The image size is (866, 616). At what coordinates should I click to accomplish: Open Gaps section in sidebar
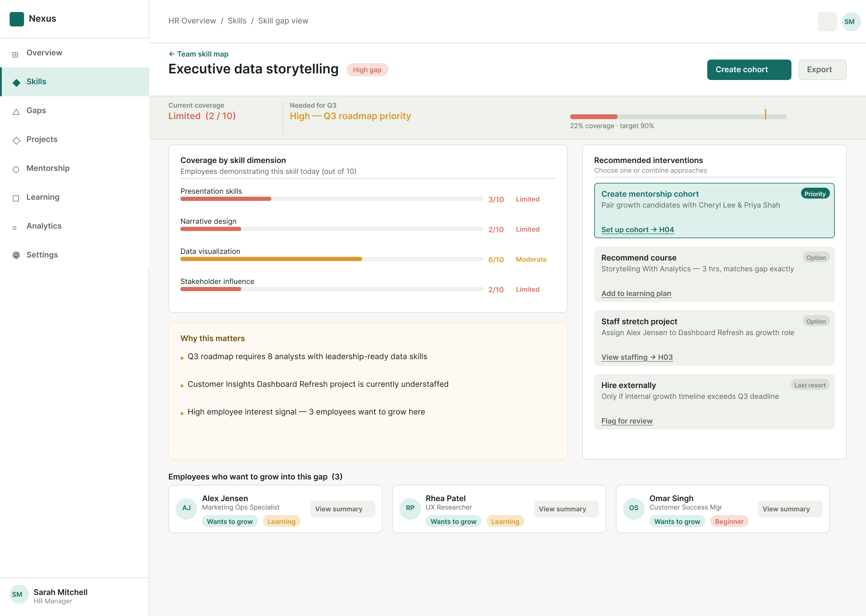74,110
